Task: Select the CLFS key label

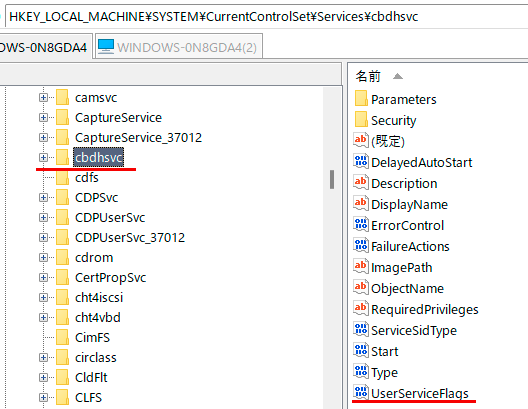Action: [x=88, y=398]
